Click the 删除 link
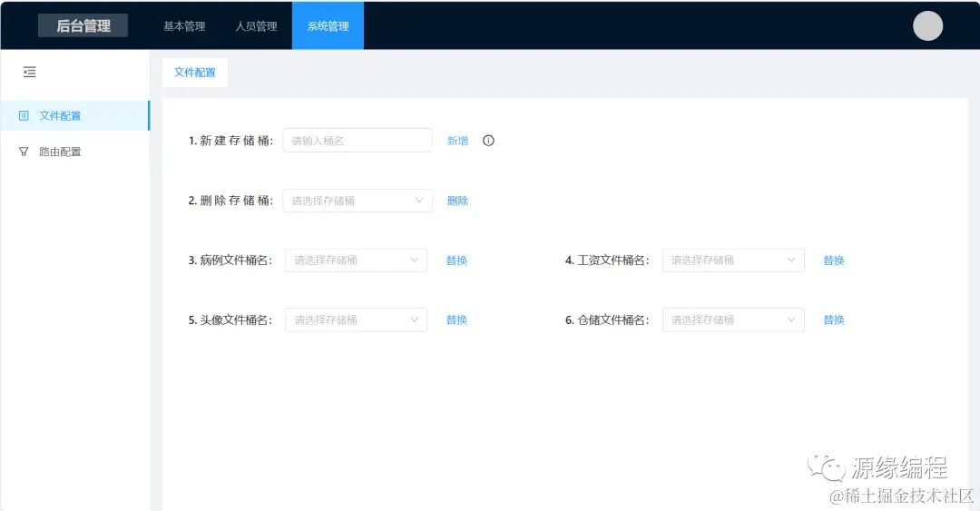This screenshot has width=980, height=511. (457, 201)
